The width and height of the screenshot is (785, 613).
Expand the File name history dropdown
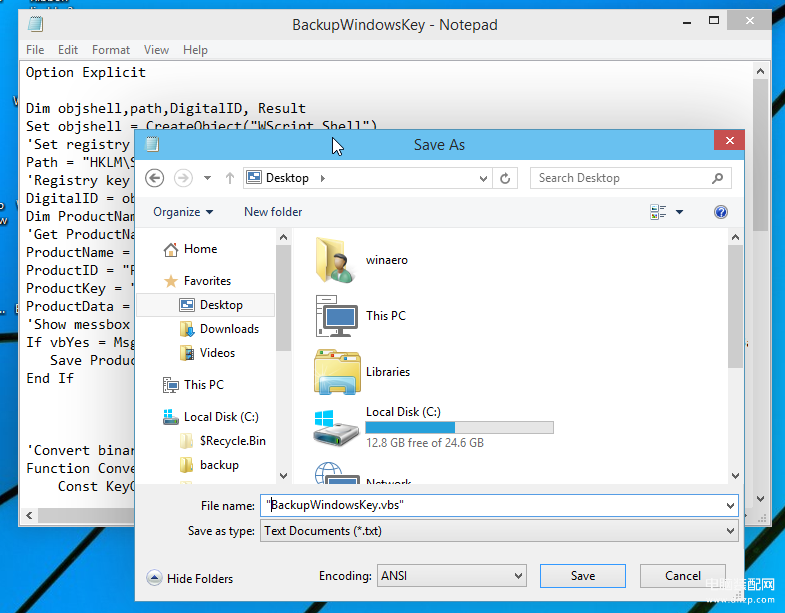pos(730,506)
